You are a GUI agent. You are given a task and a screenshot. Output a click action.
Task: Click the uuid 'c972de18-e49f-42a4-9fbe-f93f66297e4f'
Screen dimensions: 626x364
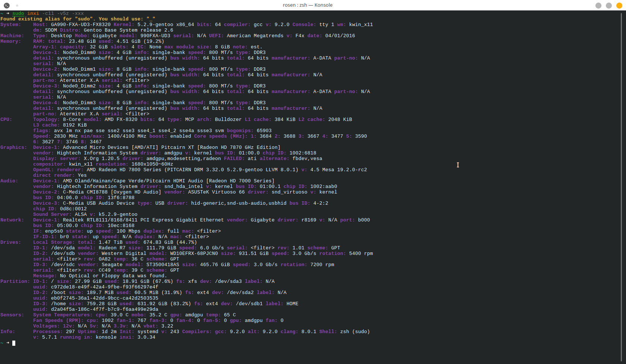(x=105, y=287)
